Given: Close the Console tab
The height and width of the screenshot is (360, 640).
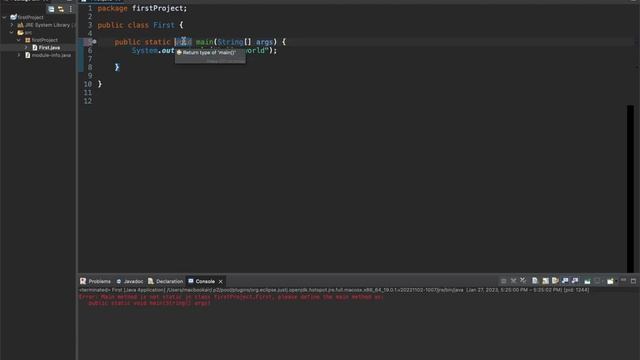Looking at the screenshot, I should [221, 282].
